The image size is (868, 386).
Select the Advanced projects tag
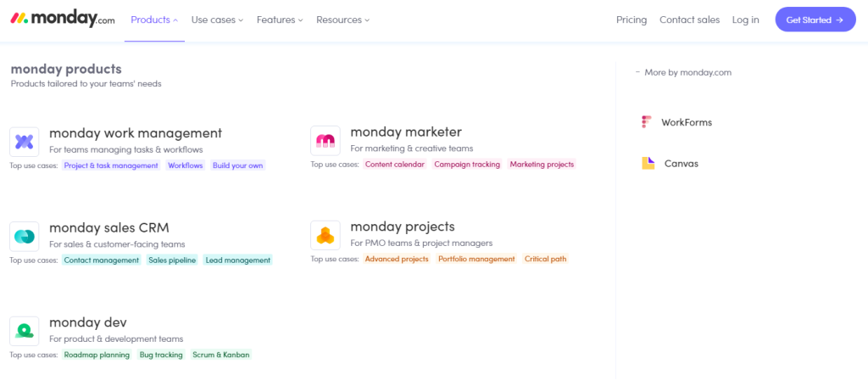(397, 259)
